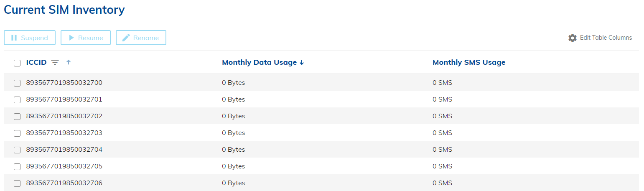This screenshot has height=191, width=644.
Task: Sort by Monthly Data Usage header
Action: point(259,62)
